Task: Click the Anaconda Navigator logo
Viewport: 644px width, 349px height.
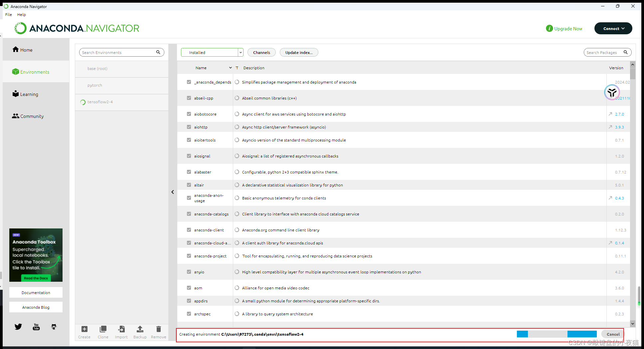Action: [77, 28]
